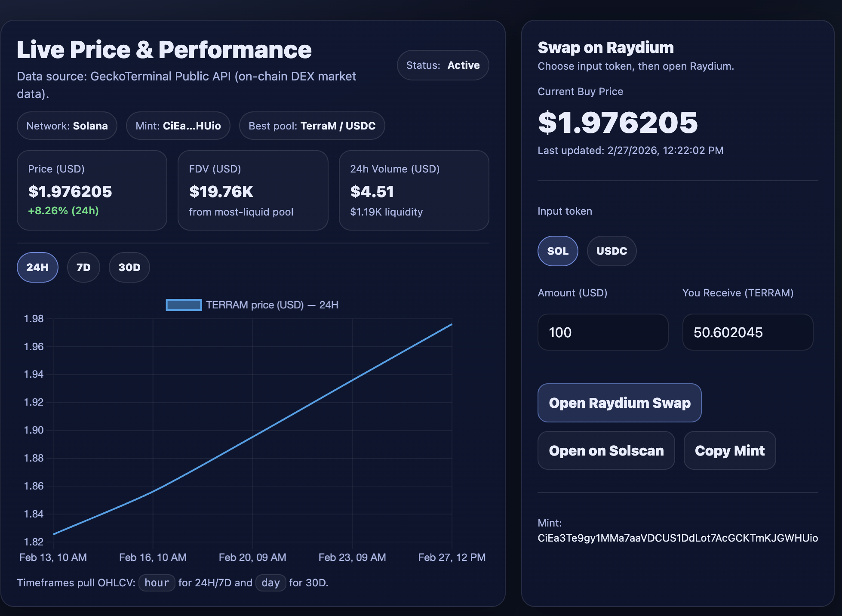The width and height of the screenshot is (842, 616).
Task: Focus the Amount (USD) input field
Action: [602, 332]
